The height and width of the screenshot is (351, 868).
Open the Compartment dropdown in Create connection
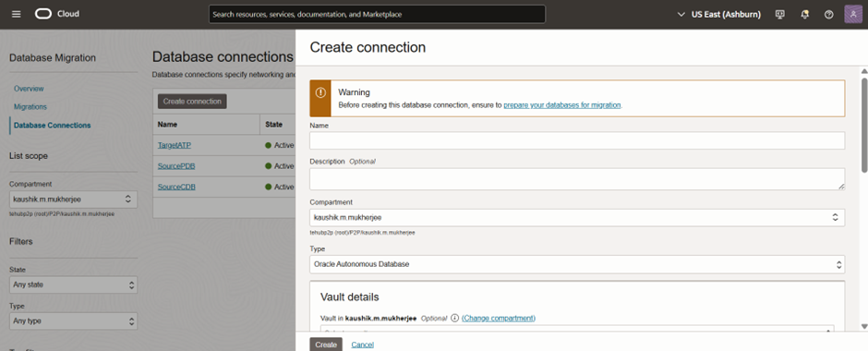click(x=577, y=218)
